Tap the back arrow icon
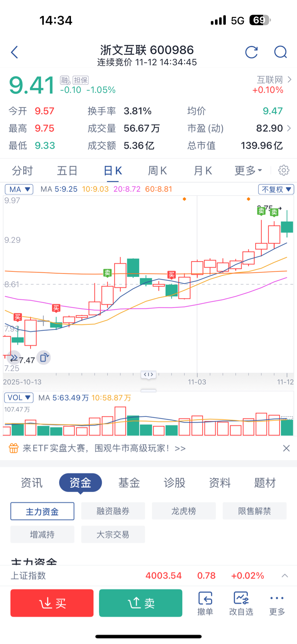The height and width of the screenshot is (644, 297). (x=15, y=52)
